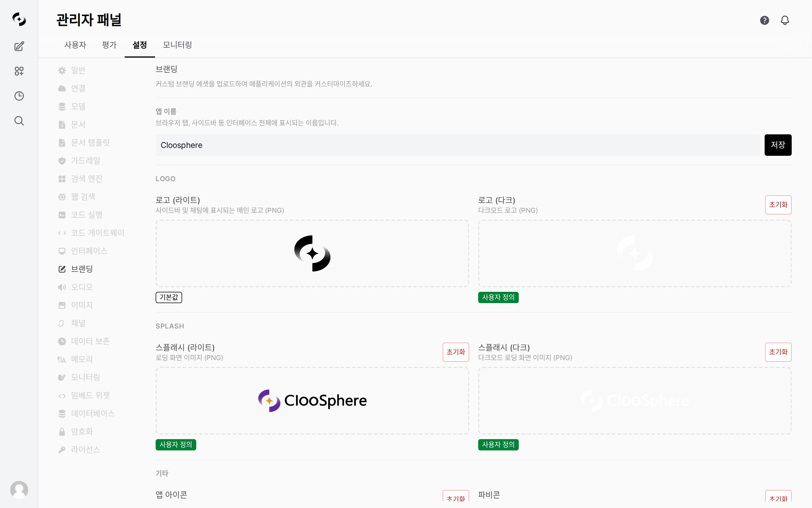Click 사용자 정의 badge under 로고 (다크)
Screen dimensions: 812x508
pos(498,297)
